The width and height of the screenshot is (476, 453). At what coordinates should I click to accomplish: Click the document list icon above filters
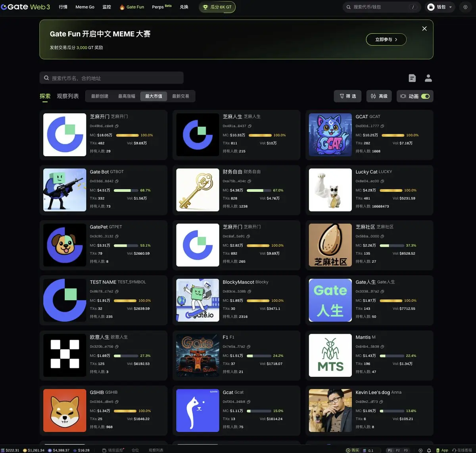click(x=412, y=78)
